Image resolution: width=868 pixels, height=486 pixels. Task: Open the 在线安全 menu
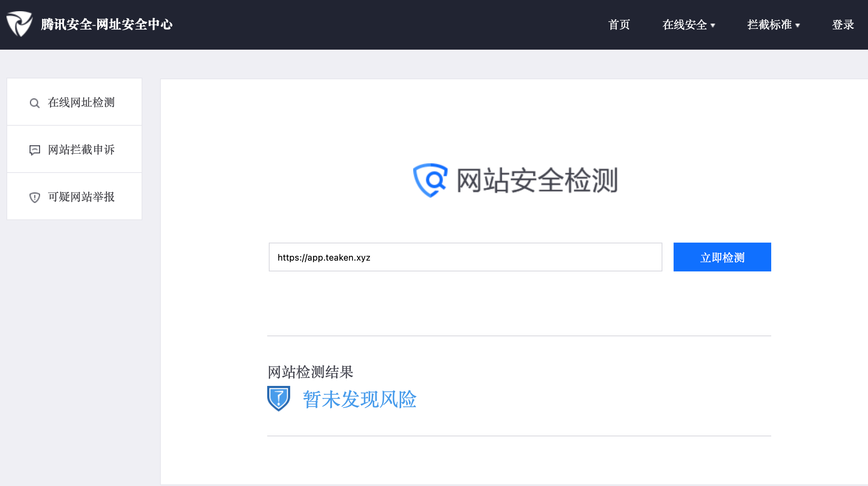pyautogui.click(x=684, y=25)
